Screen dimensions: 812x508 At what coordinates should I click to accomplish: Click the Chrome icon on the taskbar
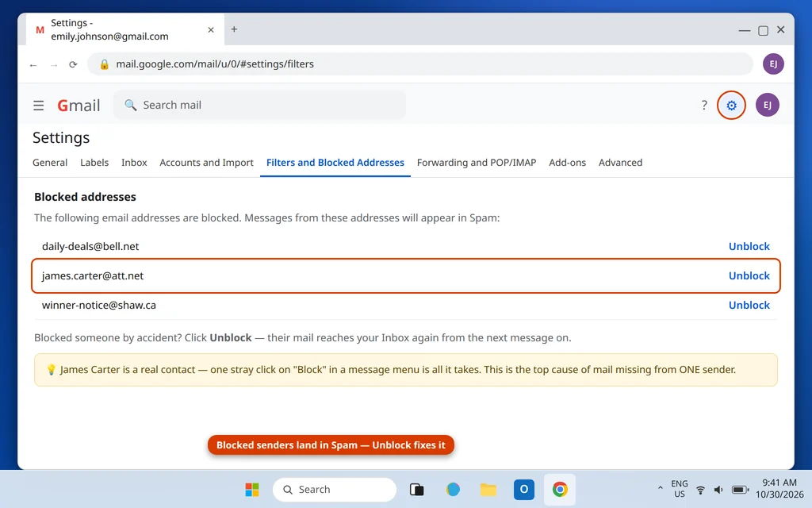pyautogui.click(x=559, y=489)
